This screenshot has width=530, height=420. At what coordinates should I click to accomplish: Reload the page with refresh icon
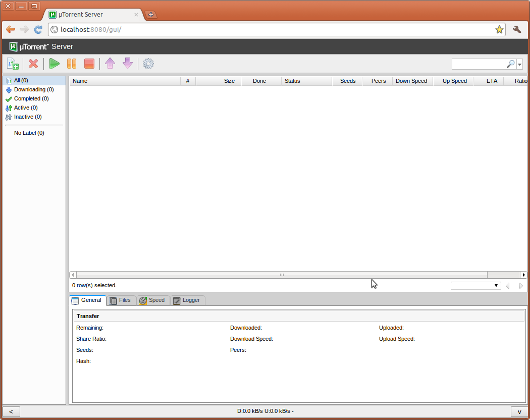click(x=38, y=30)
